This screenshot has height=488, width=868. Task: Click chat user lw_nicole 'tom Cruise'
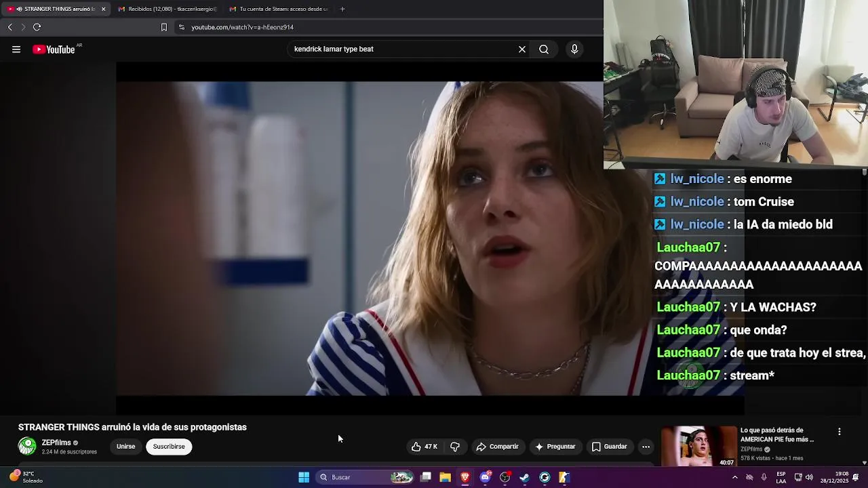(698, 202)
